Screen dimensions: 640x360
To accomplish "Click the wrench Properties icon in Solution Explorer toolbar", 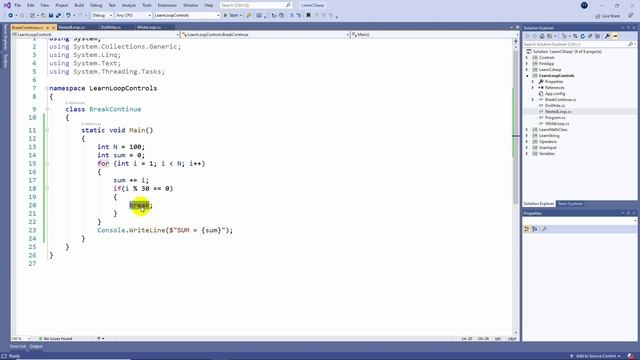I will click(x=607, y=36).
